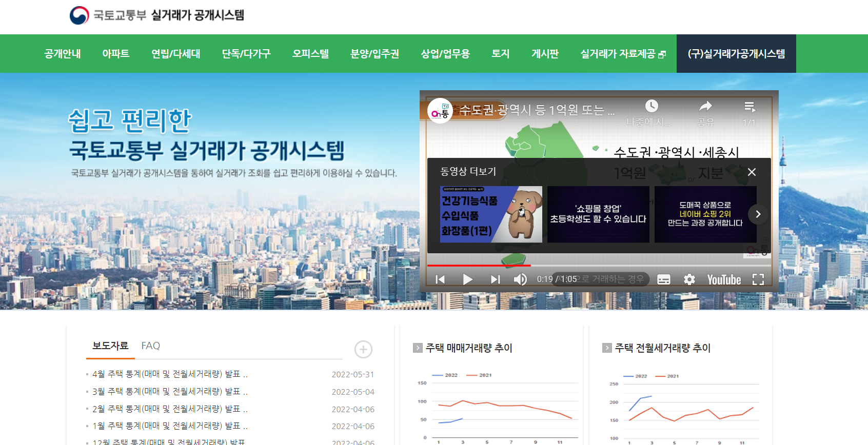Open 4월 주택 통계 발표 article
Image resolution: width=868 pixels, height=445 pixels.
[x=170, y=374]
